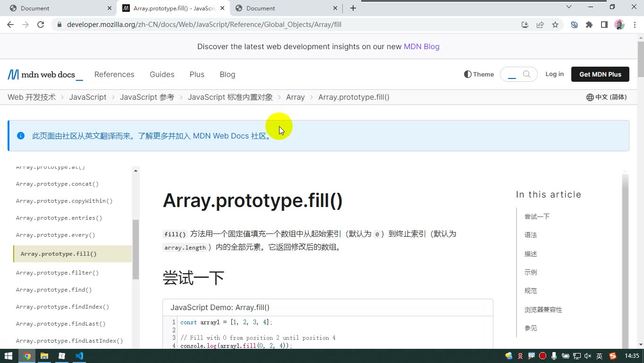Click the address bar URL

[204, 25]
